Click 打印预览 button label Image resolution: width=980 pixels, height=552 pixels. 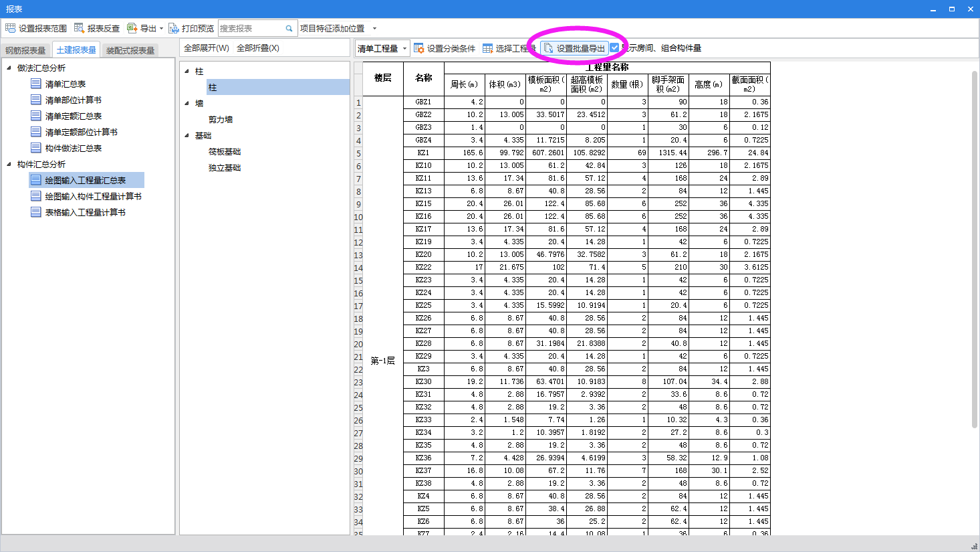[198, 29]
